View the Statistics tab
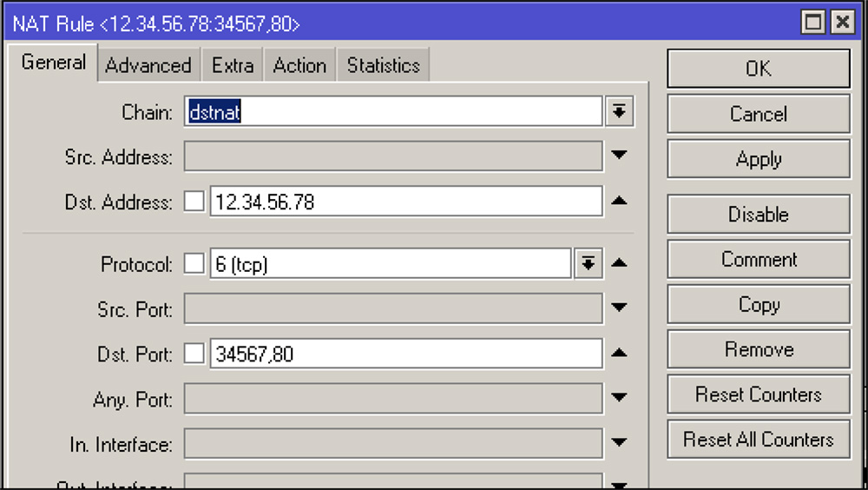868x490 pixels. pos(383,66)
